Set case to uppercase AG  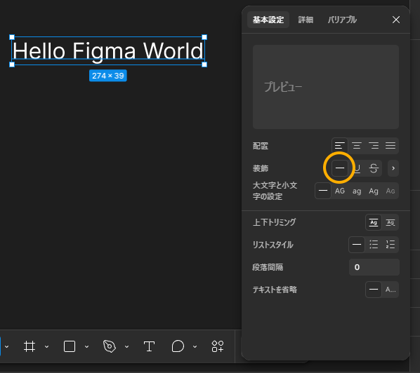340,191
